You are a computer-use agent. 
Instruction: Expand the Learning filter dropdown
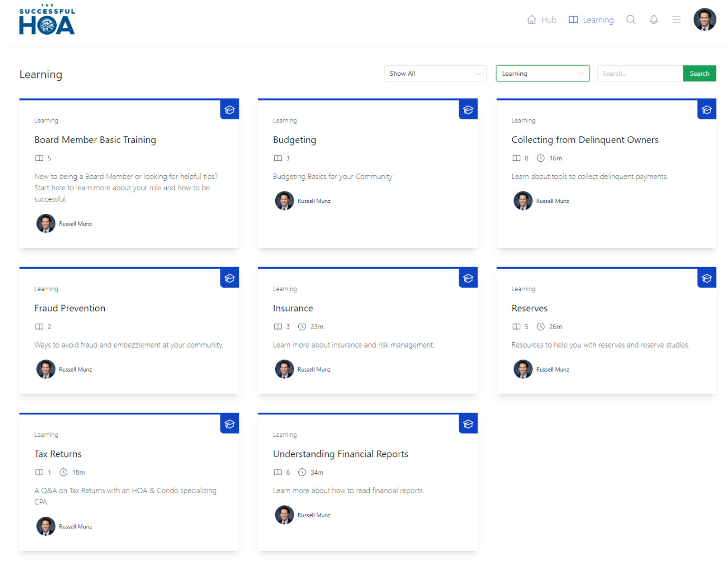[542, 74]
